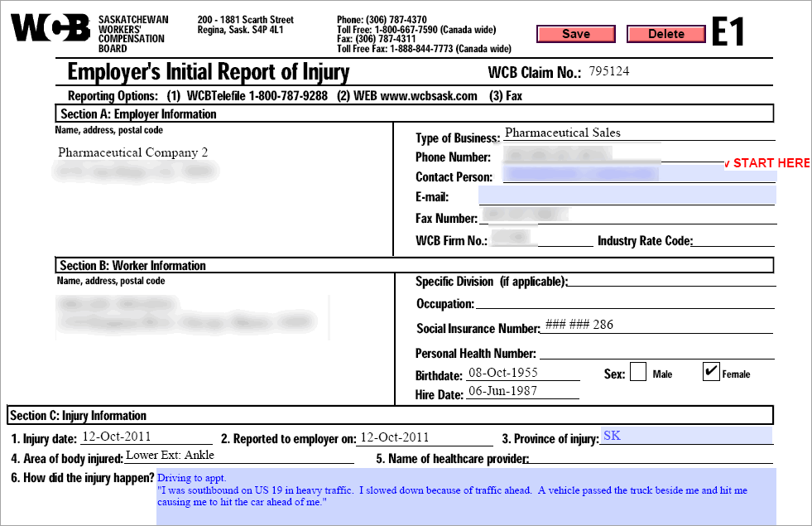Click the Delete button
This screenshot has width=812, height=526.
666,34
